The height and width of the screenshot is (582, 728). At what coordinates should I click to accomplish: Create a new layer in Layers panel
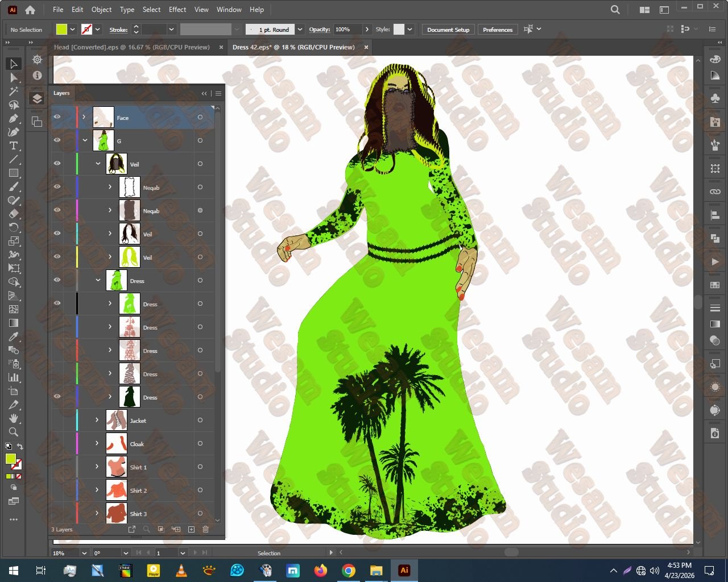(x=191, y=529)
